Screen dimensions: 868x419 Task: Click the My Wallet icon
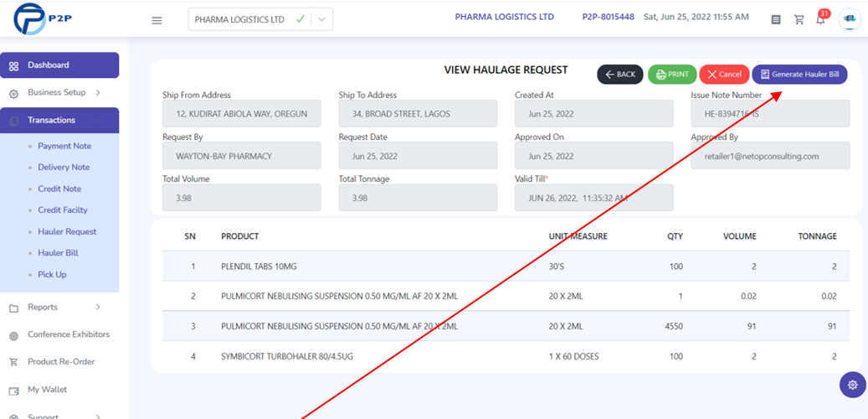(14, 391)
